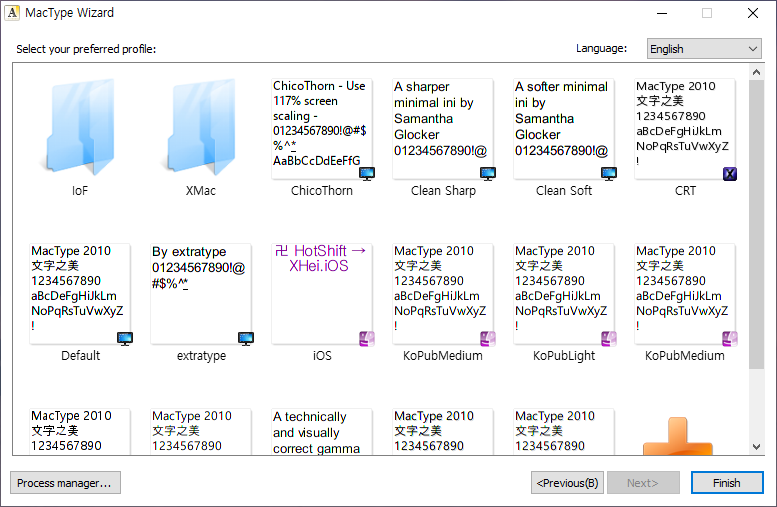The height and width of the screenshot is (507, 777).
Task: Go back with the Previous(B) button
Action: (567, 483)
